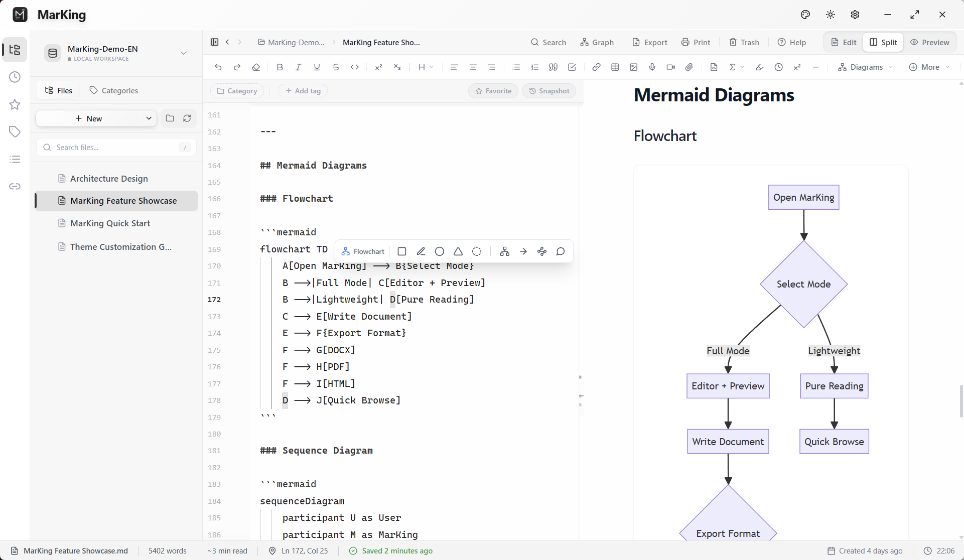Insert a video

[670, 67]
